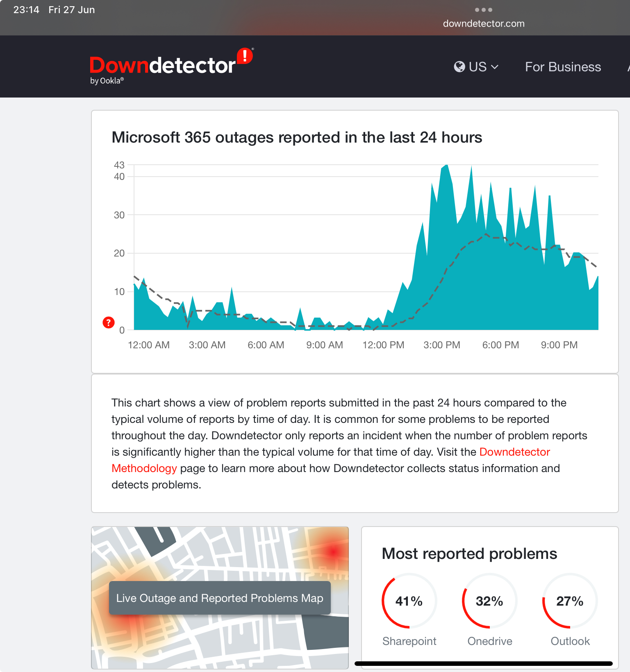Tap the downdetector.com address bar
Screen dimensions: 630x672
coord(484,23)
